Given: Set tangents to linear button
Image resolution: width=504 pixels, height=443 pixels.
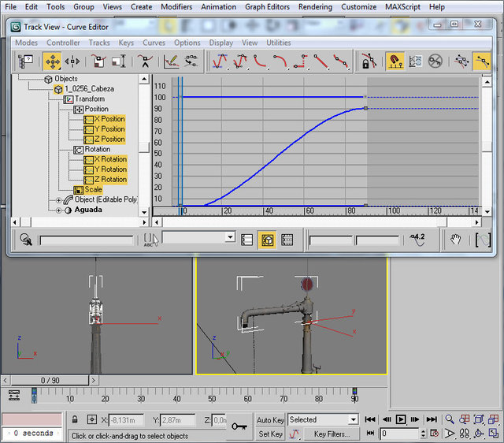Looking at the screenshot, I should [x=321, y=61].
